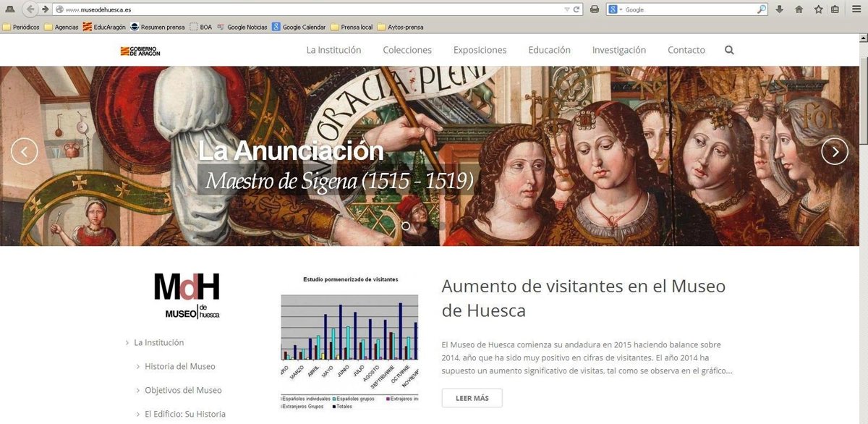This screenshot has height=424, width=868.
Task: Click the visitor statistics chart thumbnail
Action: coord(349,341)
